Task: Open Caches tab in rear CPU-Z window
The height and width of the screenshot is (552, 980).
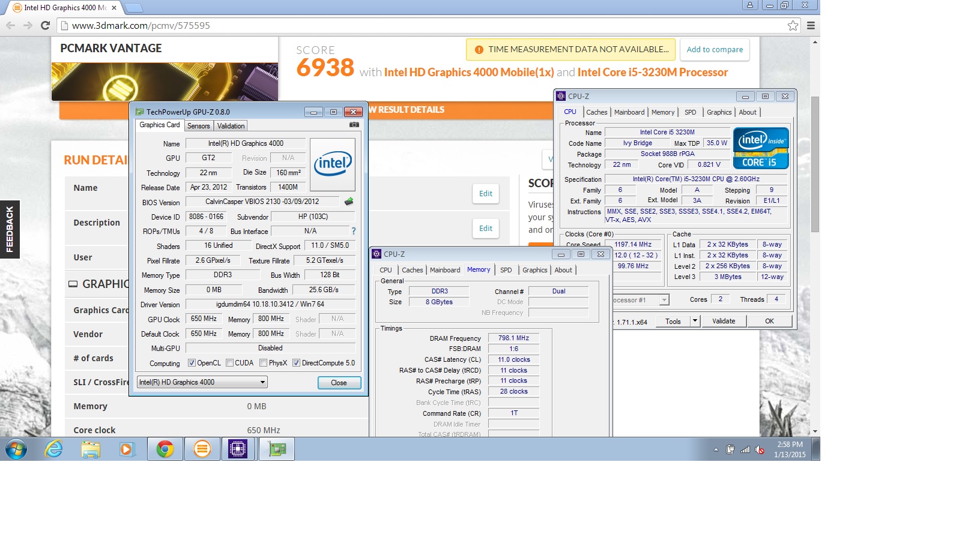Action: (x=597, y=112)
